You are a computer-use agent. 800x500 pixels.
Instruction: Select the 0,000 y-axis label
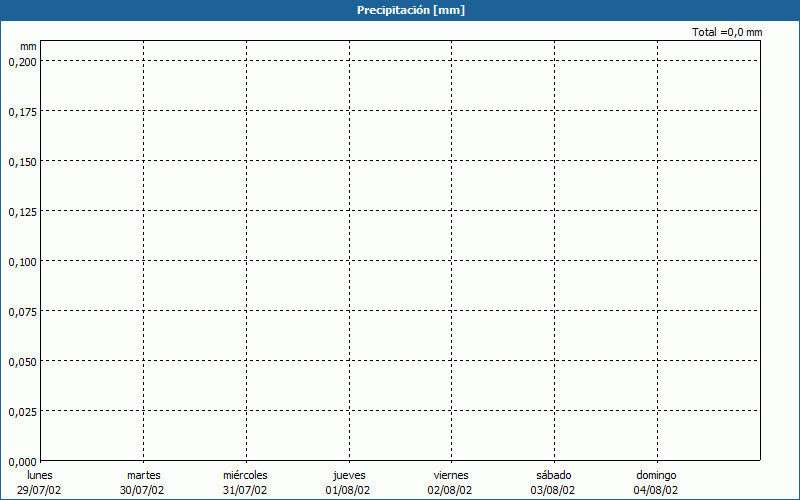(22, 462)
